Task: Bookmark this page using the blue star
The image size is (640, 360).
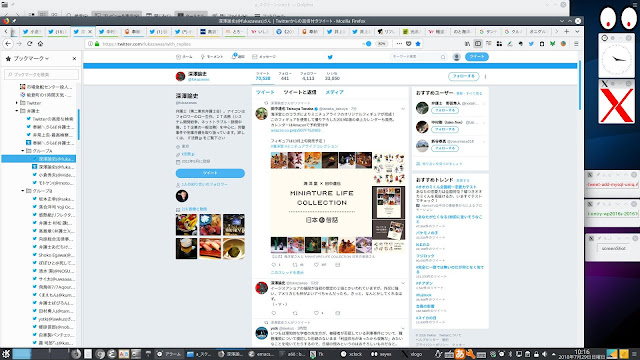Action: coord(418,44)
